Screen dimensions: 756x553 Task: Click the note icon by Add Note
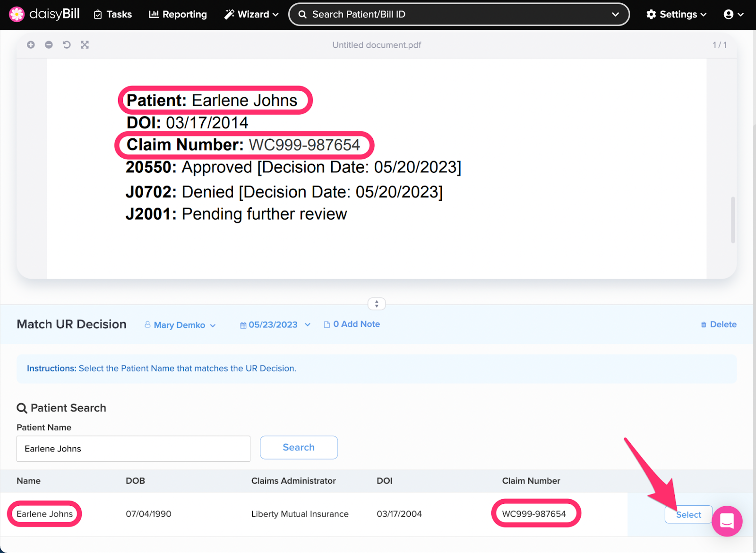pos(326,324)
